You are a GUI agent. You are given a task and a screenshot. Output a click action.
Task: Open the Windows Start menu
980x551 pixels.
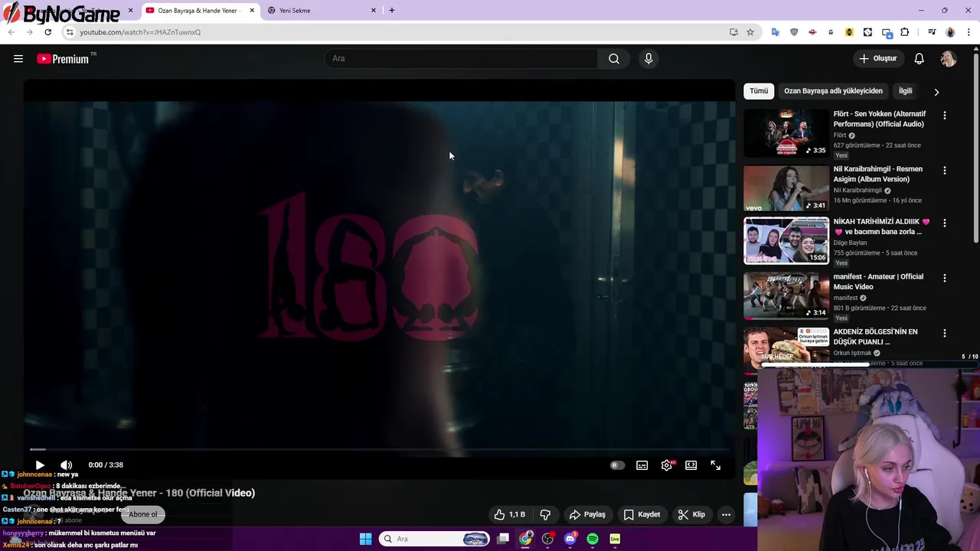tap(365, 540)
